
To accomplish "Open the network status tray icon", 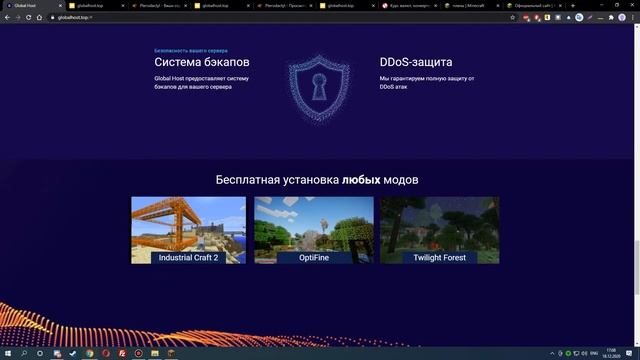I will pyautogui.click(x=576, y=353).
